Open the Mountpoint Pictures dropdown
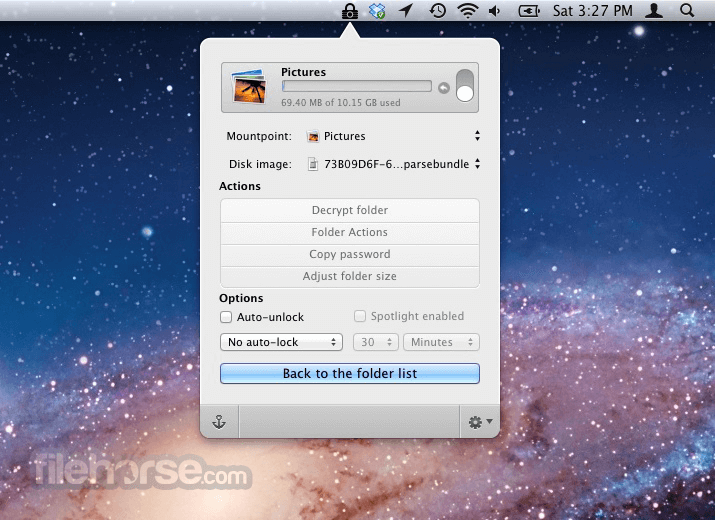 click(x=393, y=136)
